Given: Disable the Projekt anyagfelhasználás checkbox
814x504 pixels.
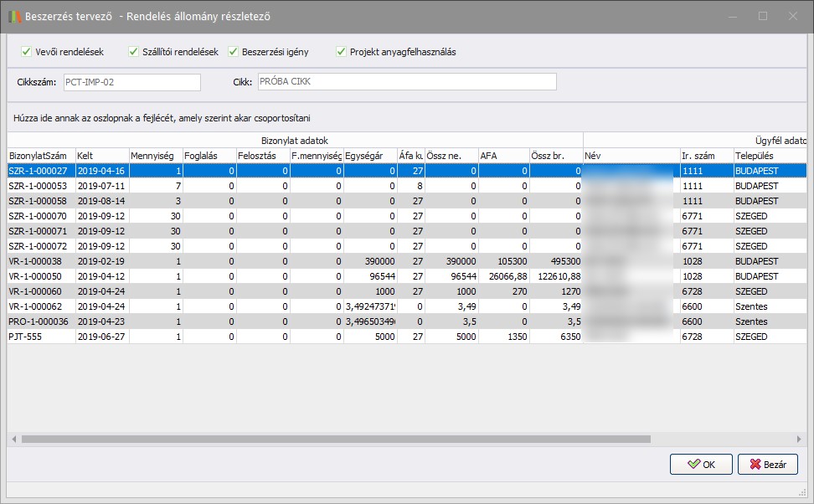Looking at the screenshot, I should tap(341, 52).
